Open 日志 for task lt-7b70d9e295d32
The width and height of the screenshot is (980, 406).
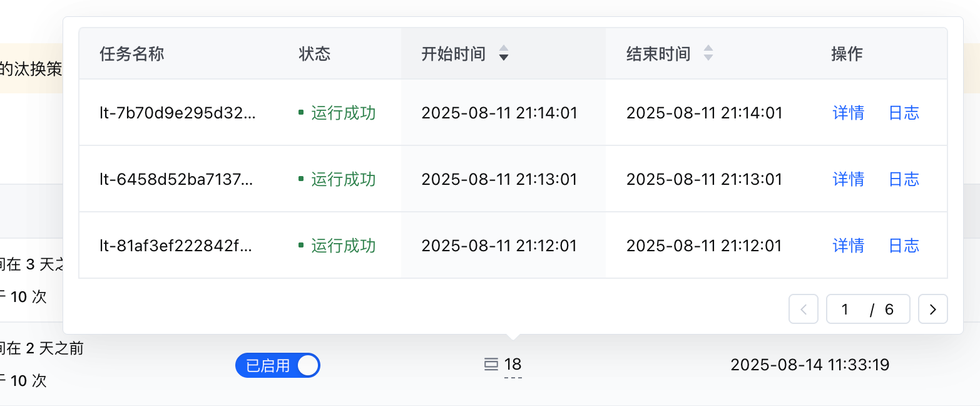click(x=904, y=113)
